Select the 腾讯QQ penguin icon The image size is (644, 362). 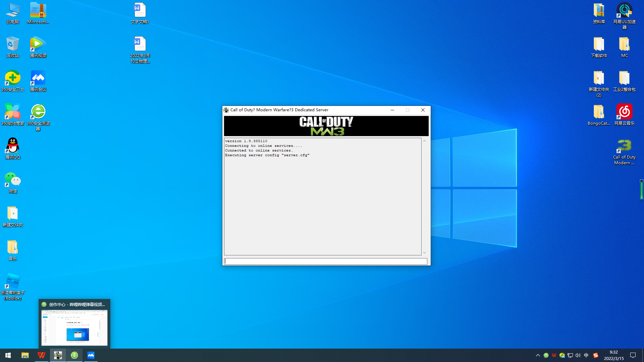[13, 149]
